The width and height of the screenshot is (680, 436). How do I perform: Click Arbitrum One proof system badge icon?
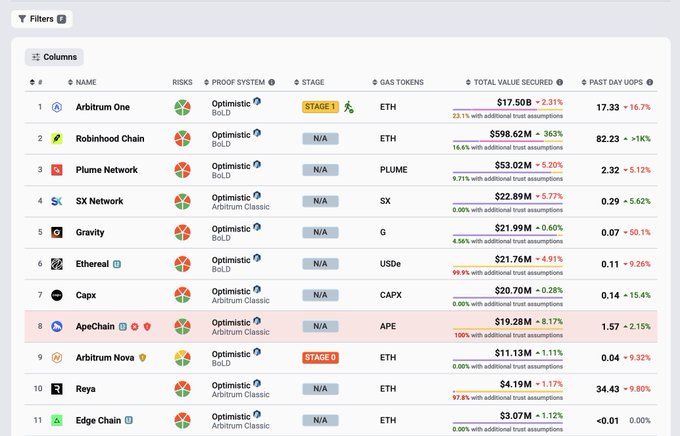pos(257,102)
